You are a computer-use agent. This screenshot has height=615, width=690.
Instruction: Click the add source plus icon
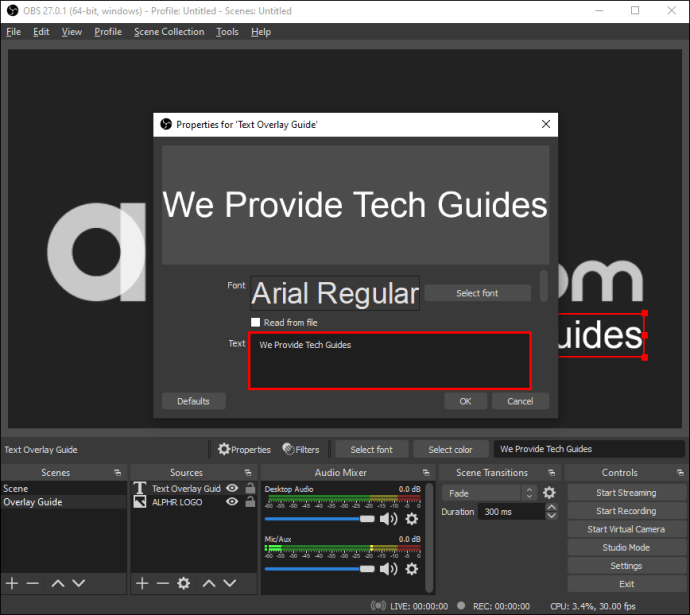pos(142,583)
